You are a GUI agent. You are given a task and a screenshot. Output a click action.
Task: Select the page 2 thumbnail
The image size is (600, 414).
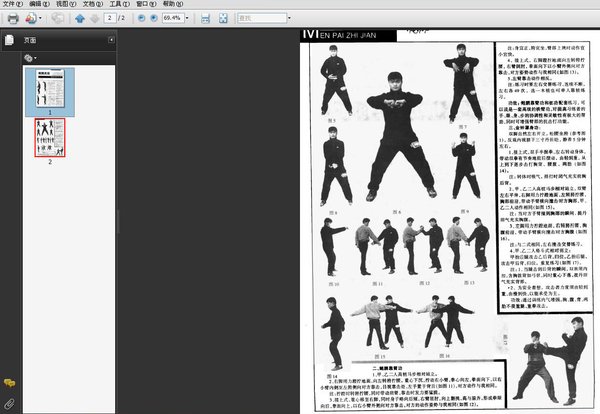(x=49, y=135)
